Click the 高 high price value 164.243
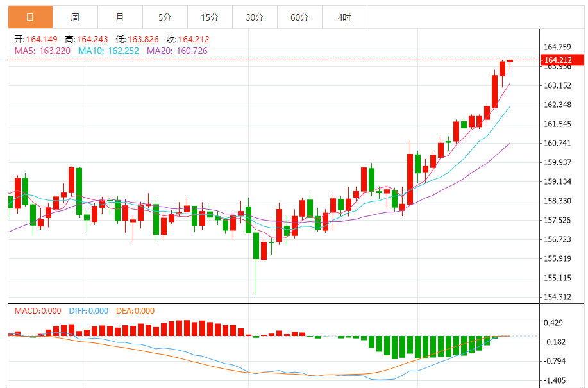The height and width of the screenshot is (388, 588). click(x=92, y=39)
